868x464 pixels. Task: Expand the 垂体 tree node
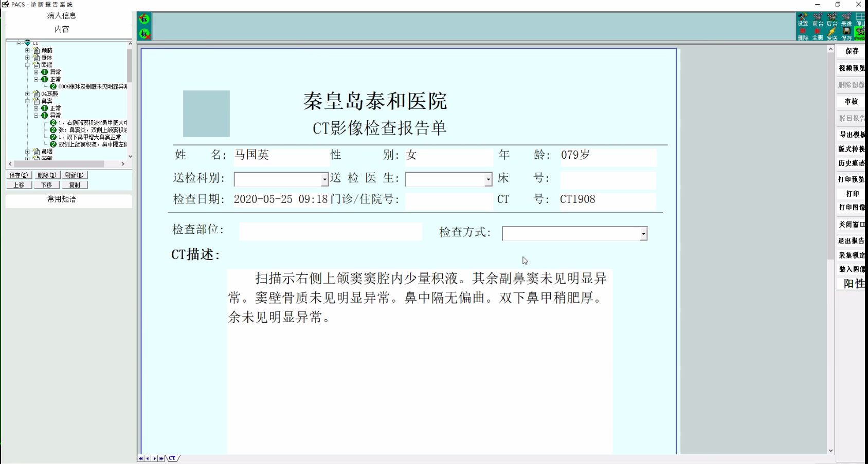point(28,58)
